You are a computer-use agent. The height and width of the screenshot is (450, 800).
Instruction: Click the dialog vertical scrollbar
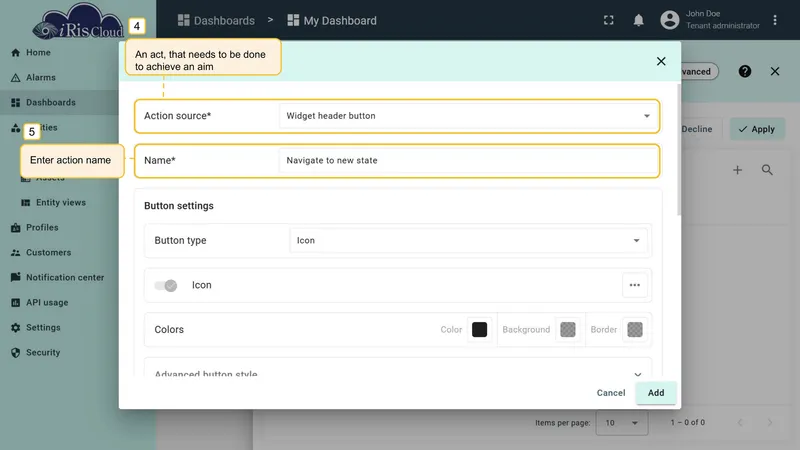678,150
